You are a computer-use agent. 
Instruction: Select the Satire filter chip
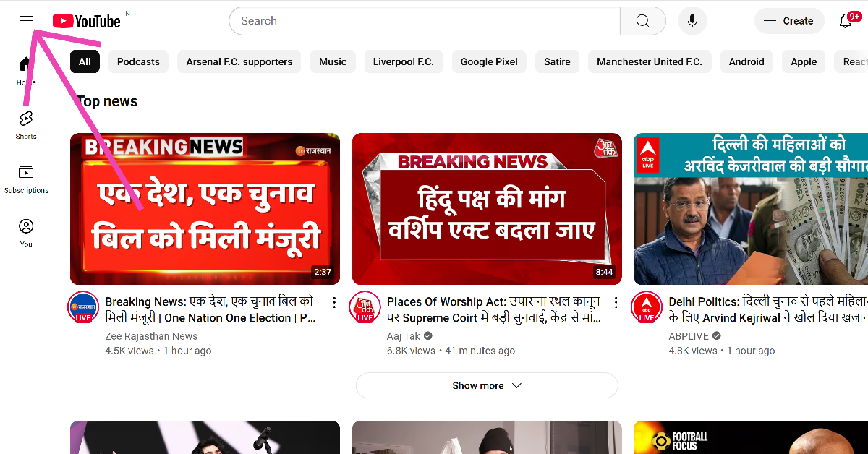[557, 61]
